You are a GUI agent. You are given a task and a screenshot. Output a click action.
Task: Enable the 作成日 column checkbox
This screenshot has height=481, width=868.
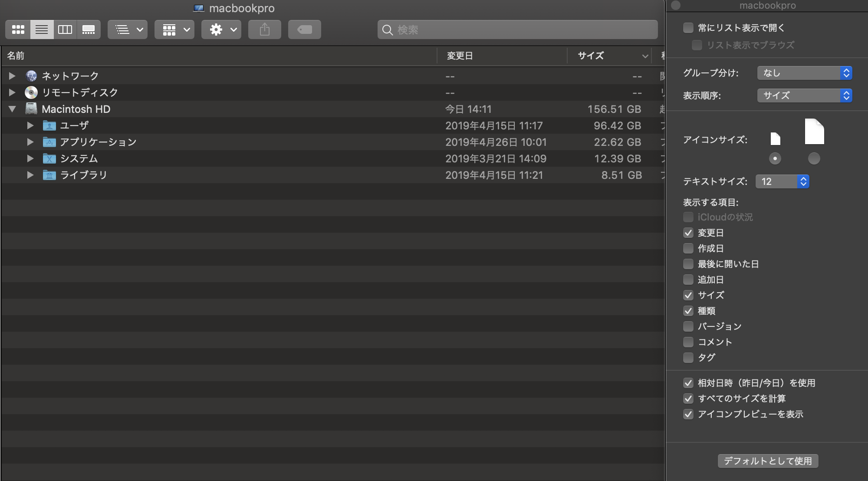[688, 248]
